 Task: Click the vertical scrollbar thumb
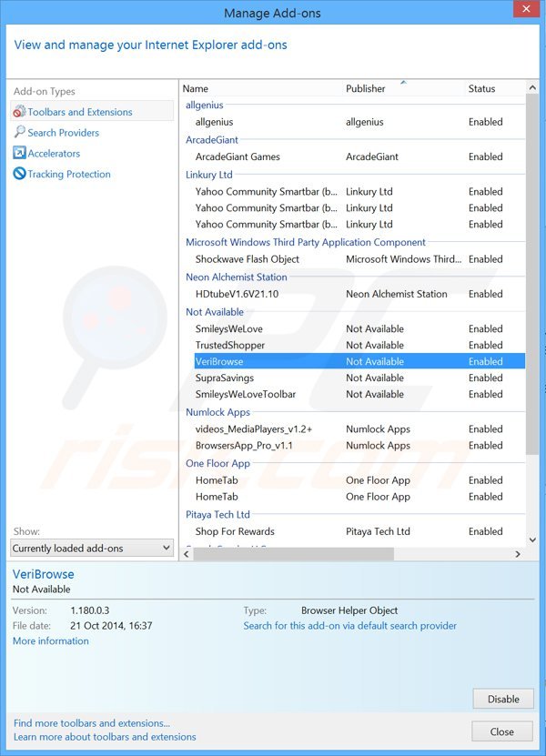pos(532,274)
